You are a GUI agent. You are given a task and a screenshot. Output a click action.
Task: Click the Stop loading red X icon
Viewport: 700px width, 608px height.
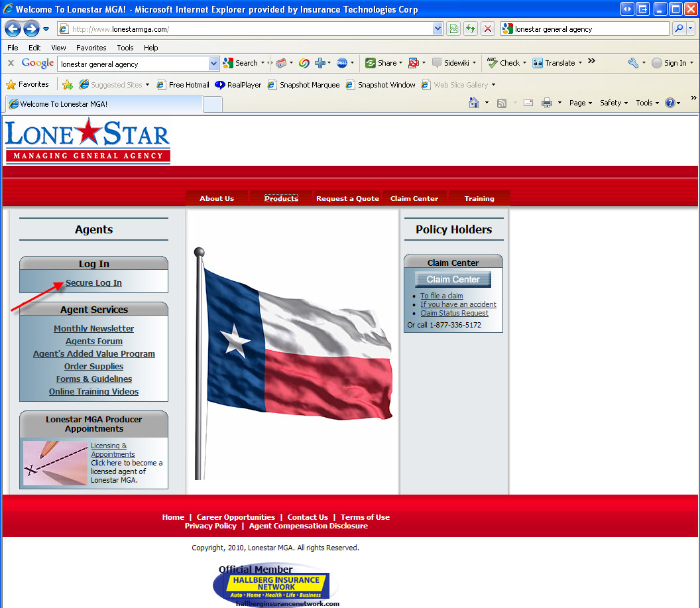click(488, 29)
